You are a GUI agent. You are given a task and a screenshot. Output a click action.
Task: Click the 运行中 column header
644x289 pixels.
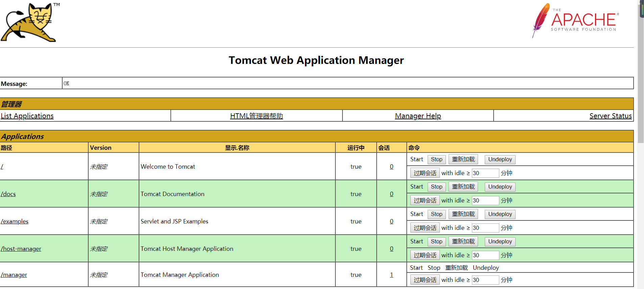(x=356, y=148)
